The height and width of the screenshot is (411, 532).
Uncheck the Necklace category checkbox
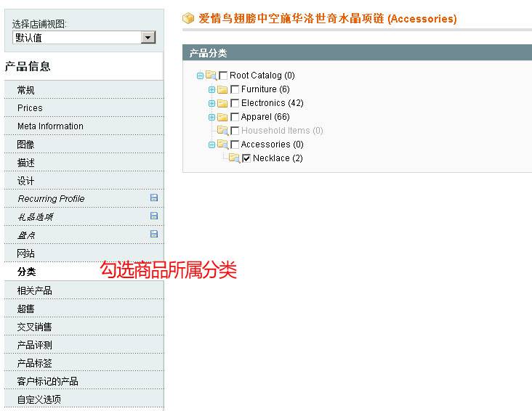(246, 158)
